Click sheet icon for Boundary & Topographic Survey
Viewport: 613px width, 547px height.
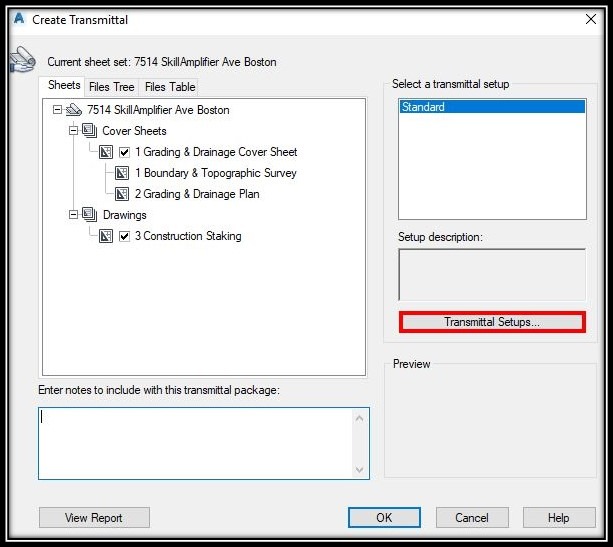pos(122,173)
